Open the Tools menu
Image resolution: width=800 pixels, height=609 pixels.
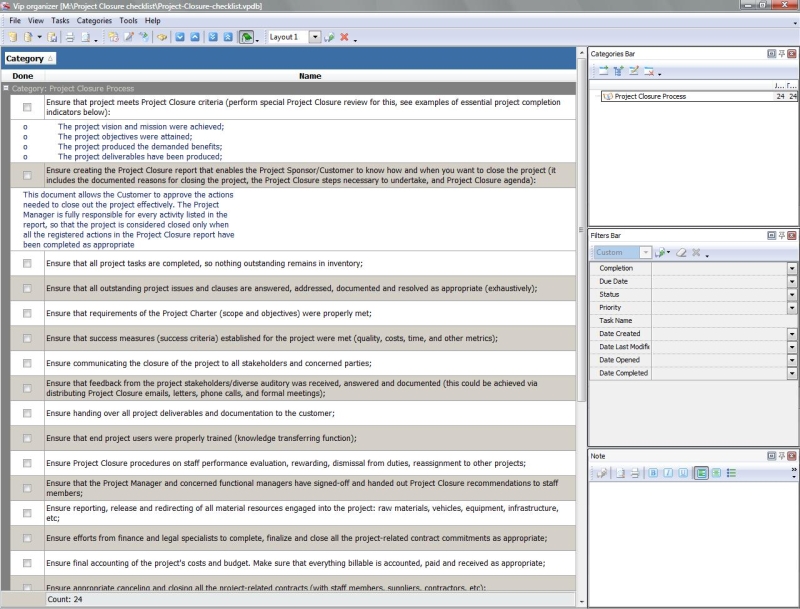(128, 20)
